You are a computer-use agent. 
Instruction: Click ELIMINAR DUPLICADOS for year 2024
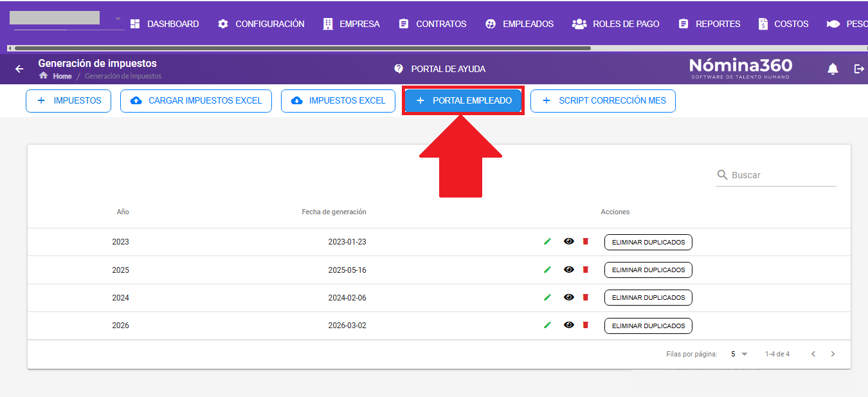(648, 298)
